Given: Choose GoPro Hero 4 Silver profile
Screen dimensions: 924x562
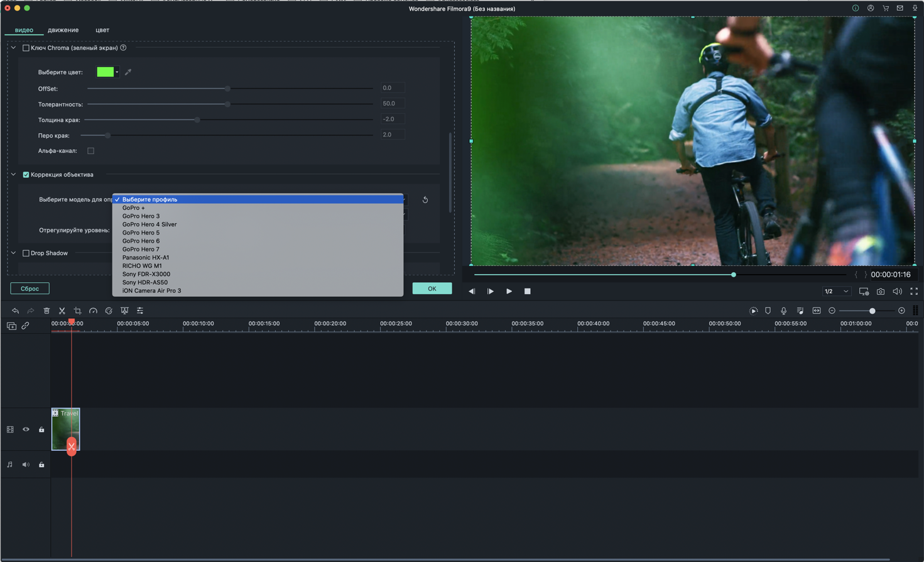Looking at the screenshot, I should pos(258,224).
